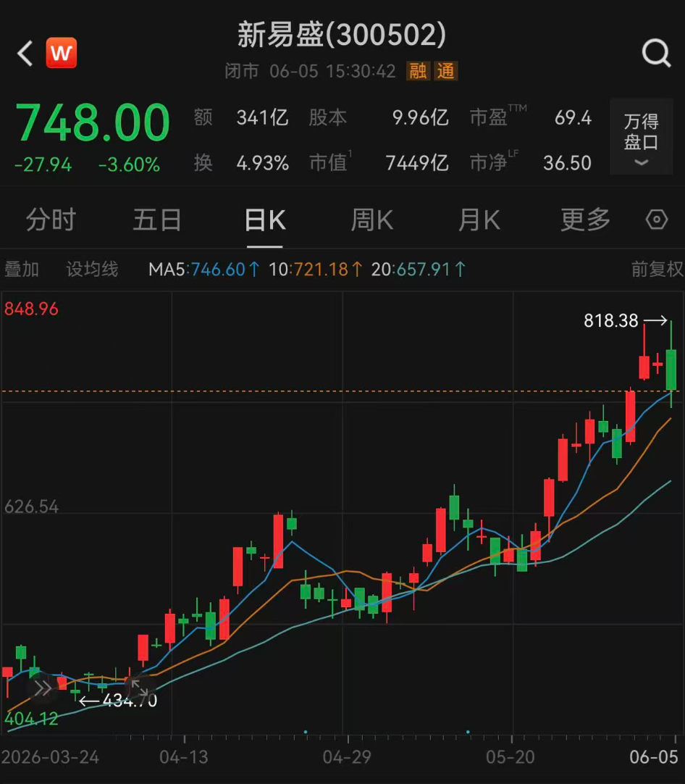685x784 pixels.
Task: Tap the latest green candlestick at 06-05
Action: coord(671,370)
